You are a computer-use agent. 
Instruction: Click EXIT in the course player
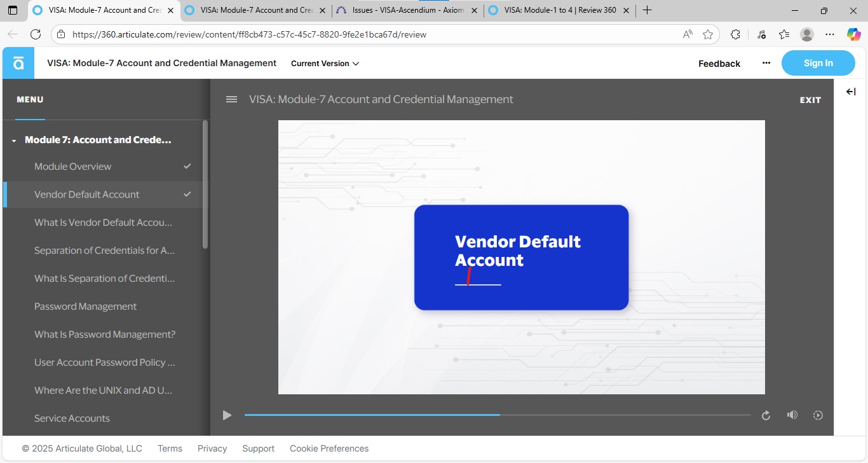click(810, 100)
